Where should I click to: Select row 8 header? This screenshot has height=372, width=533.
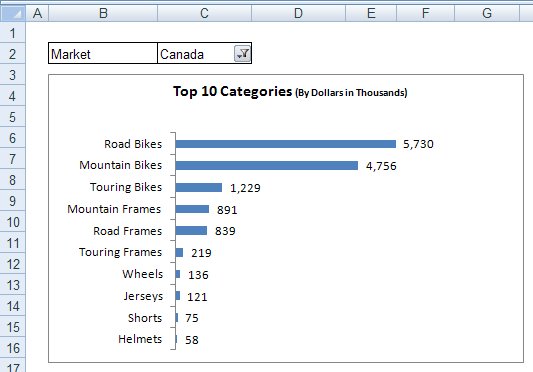[x=13, y=180]
